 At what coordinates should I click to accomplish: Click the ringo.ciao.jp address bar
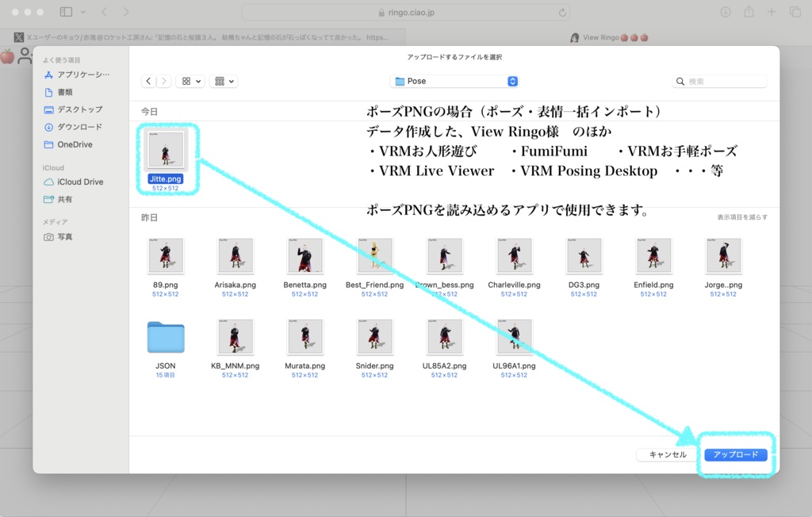click(406, 13)
